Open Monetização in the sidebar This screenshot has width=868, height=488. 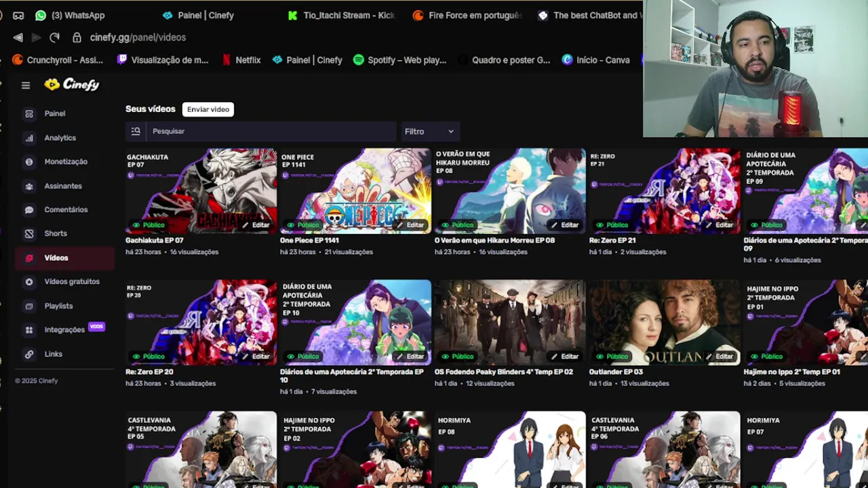[x=64, y=162]
